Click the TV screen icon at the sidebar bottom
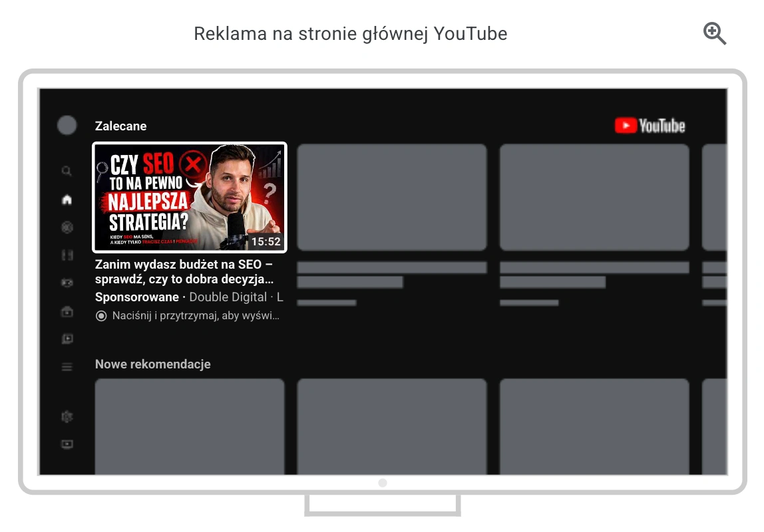The image size is (764, 532). pos(67,444)
